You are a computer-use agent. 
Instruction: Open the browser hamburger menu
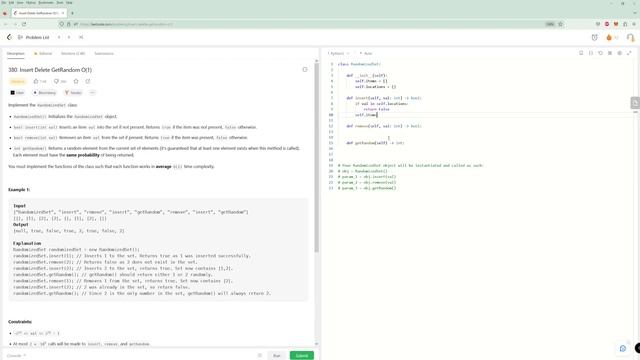coord(634,24)
